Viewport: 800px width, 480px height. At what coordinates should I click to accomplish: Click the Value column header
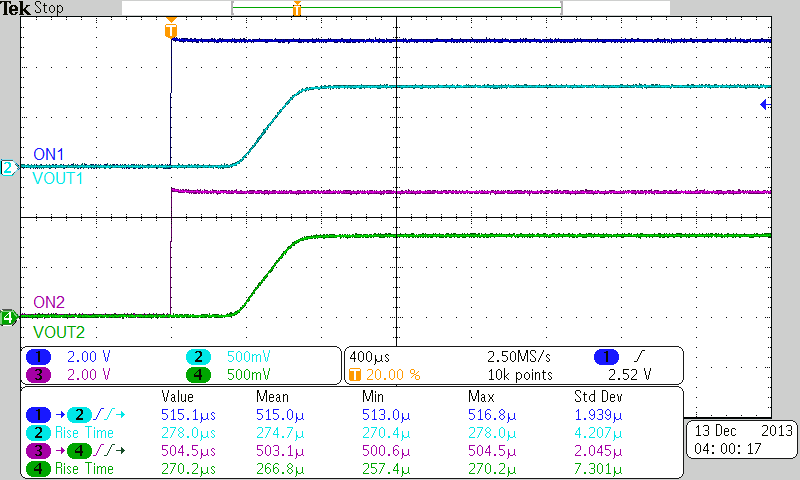pos(177,396)
